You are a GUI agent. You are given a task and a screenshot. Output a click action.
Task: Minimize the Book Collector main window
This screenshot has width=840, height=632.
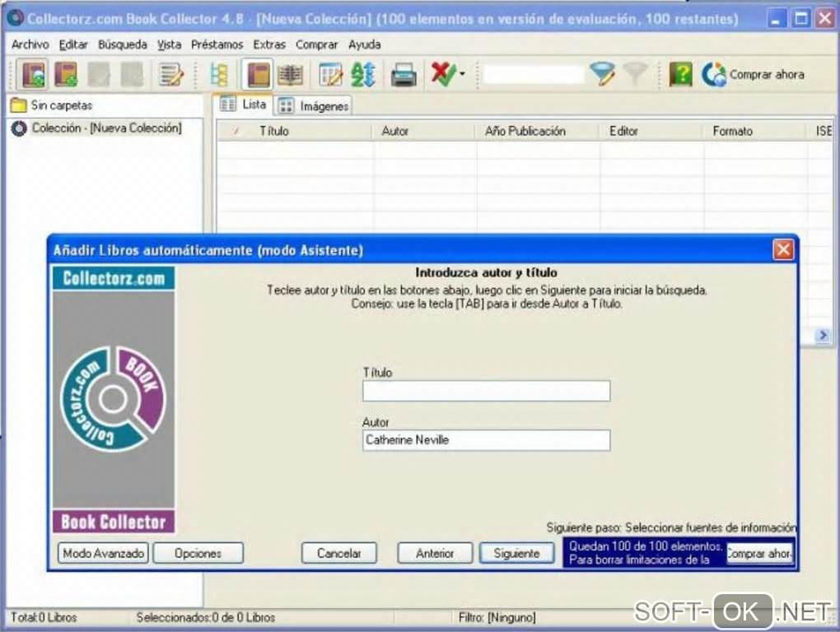776,19
